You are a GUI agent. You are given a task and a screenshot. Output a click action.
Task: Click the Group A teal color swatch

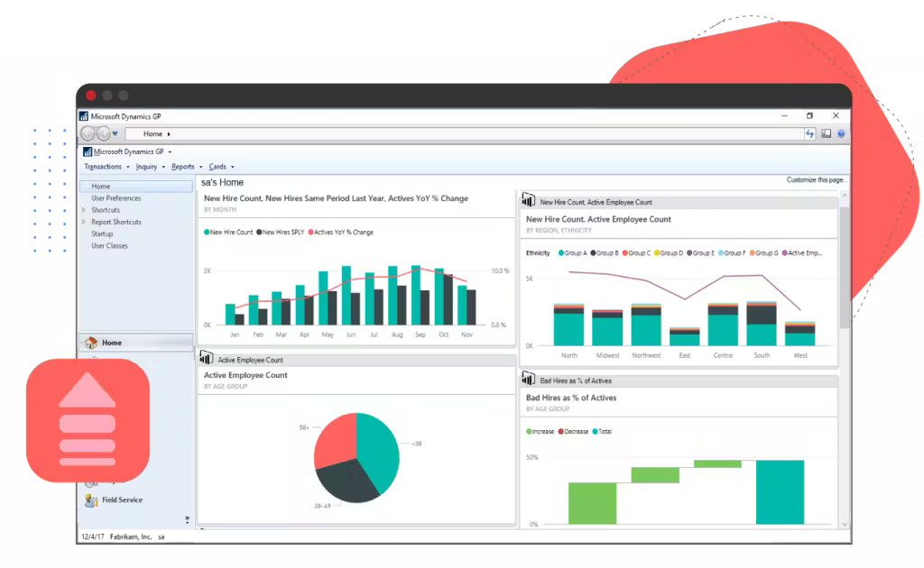click(x=560, y=253)
